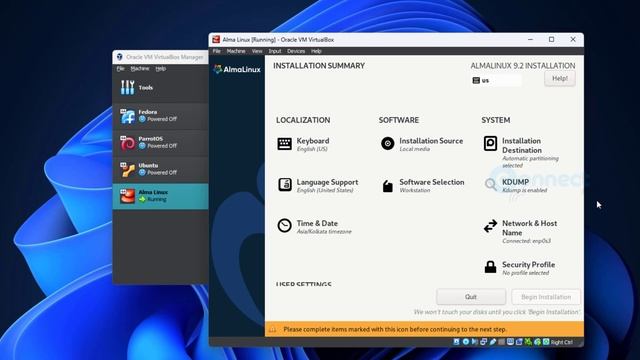Click the Right Ctrl host key indicator
The height and width of the screenshot is (360, 640).
coord(562,342)
